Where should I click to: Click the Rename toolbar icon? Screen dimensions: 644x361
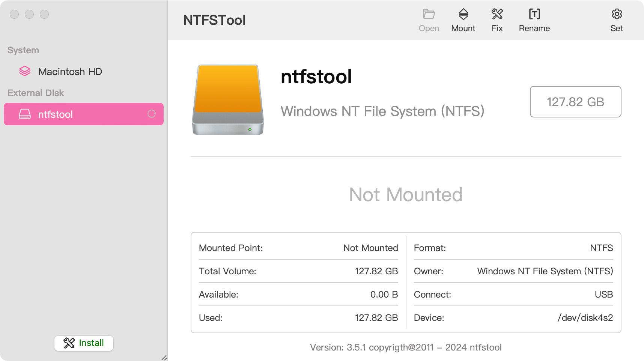pyautogui.click(x=534, y=15)
